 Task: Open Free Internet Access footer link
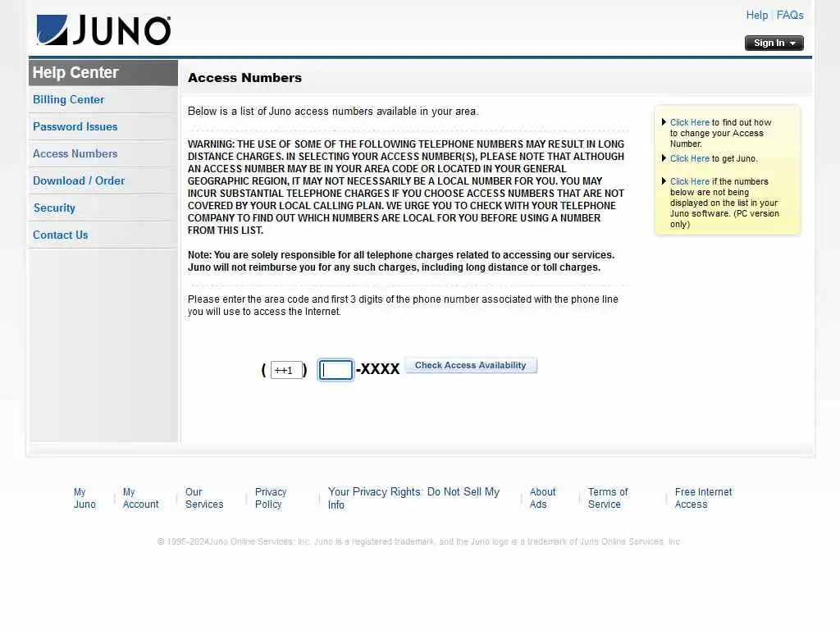click(x=703, y=498)
